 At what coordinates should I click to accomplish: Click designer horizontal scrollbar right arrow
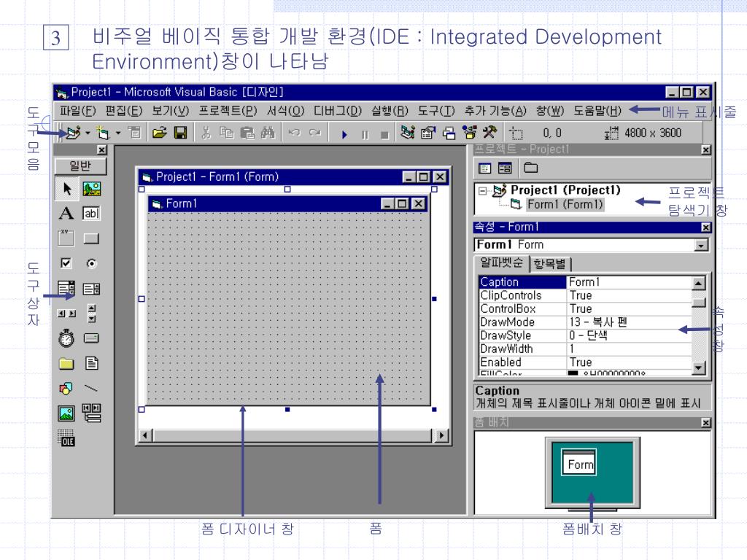441,435
